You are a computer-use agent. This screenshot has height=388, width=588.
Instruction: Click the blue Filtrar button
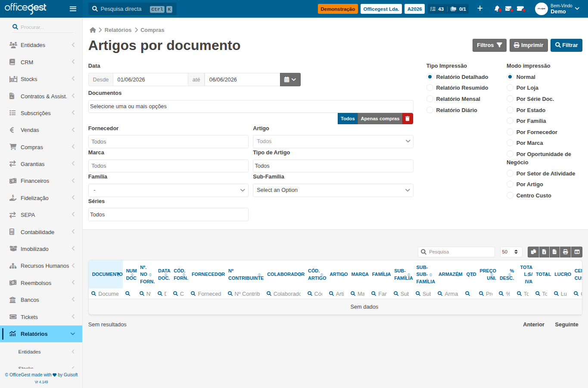pos(566,45)
